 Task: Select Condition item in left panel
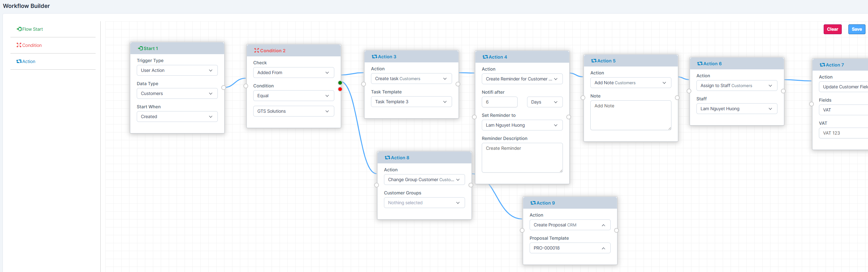tap(32, 45)
